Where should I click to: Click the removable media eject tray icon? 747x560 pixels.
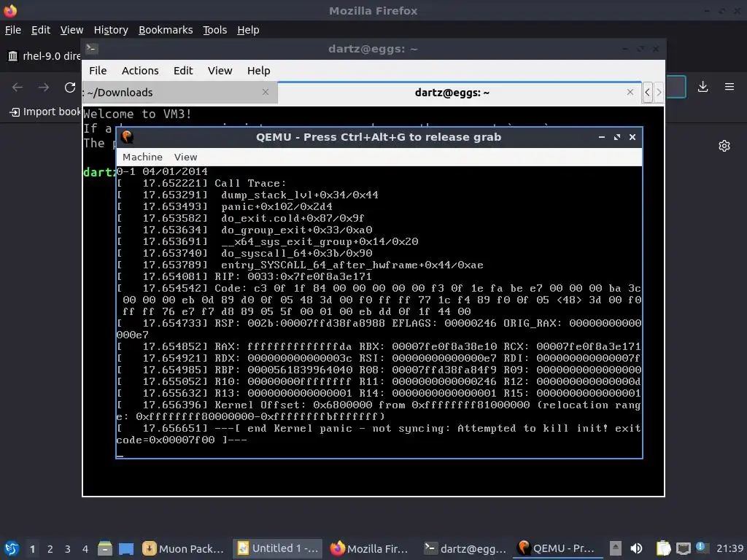click(615, 548)
